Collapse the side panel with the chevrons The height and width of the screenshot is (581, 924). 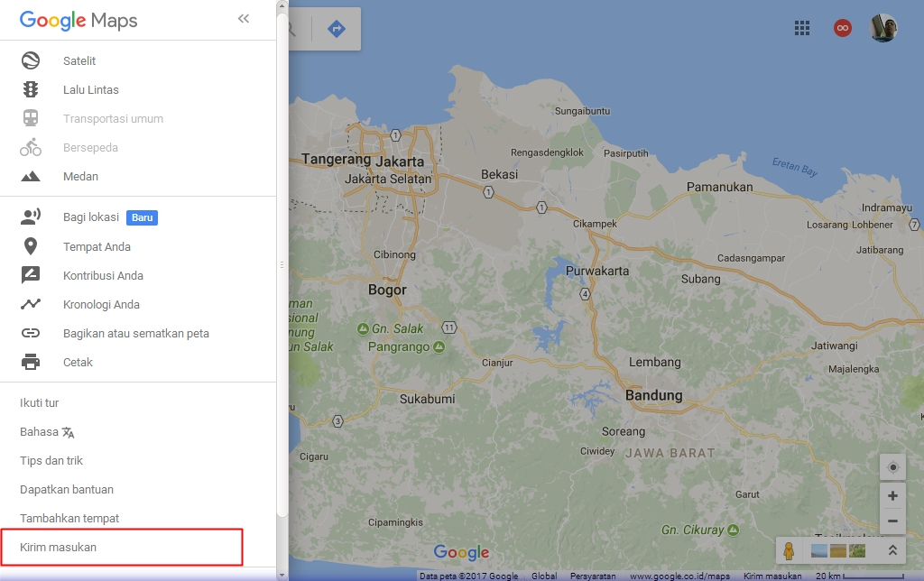[243, 17]
